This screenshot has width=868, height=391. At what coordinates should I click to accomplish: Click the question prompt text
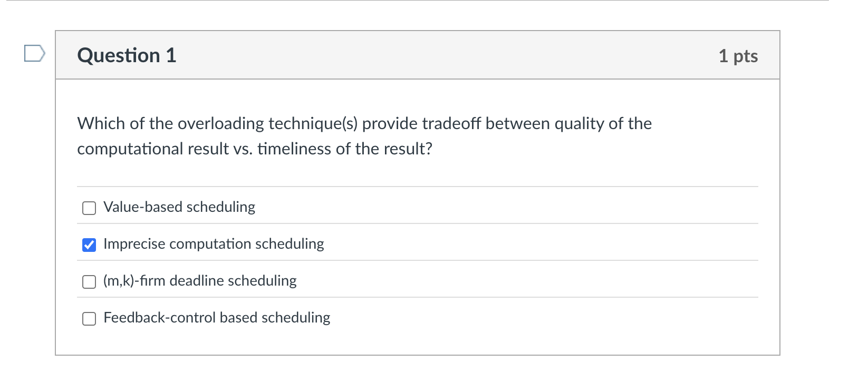point(364,136)
